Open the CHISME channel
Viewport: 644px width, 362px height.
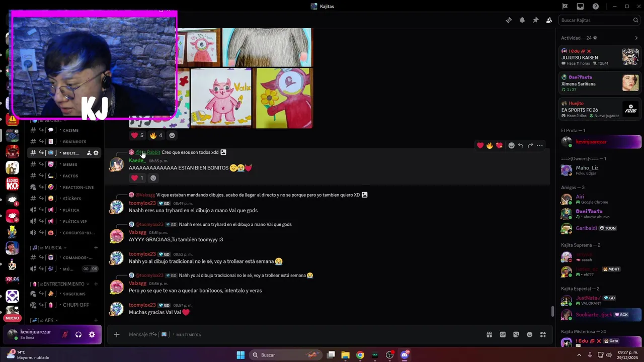[65, 130]
